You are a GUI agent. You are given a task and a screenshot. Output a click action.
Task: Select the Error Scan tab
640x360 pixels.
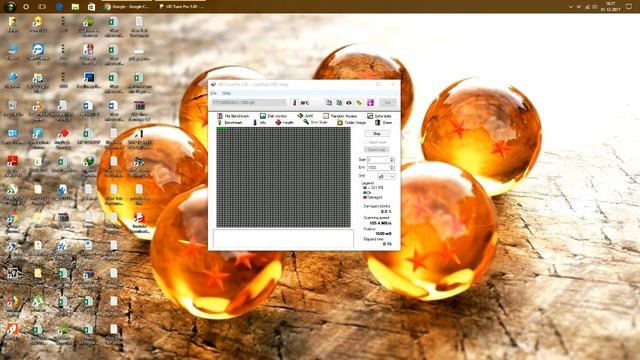click(x=315, y=122)
